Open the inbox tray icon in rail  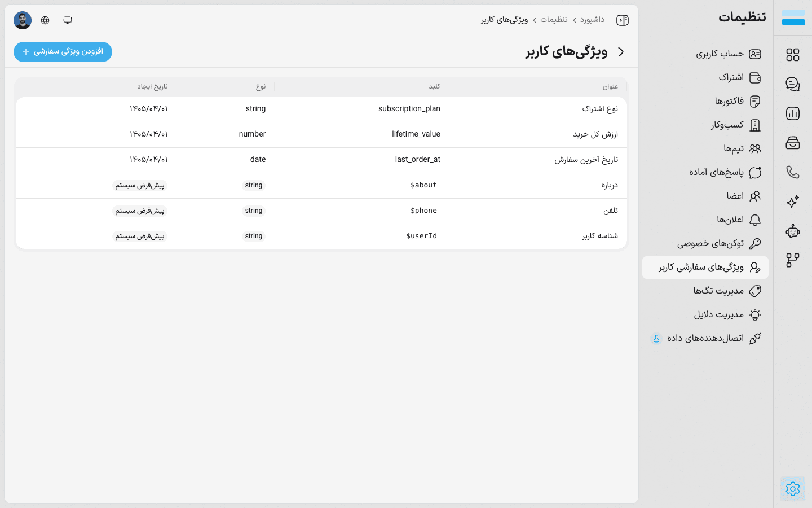pos(793,143)
